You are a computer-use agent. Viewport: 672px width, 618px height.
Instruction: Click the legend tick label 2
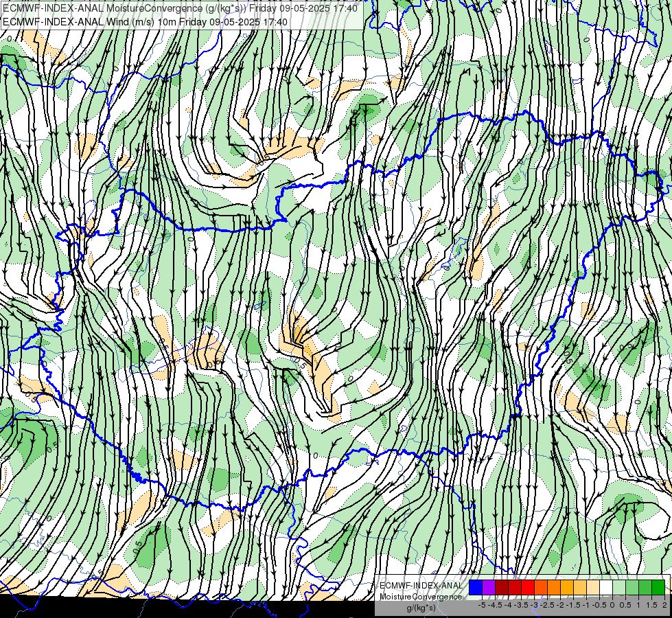tap(664, 605)
